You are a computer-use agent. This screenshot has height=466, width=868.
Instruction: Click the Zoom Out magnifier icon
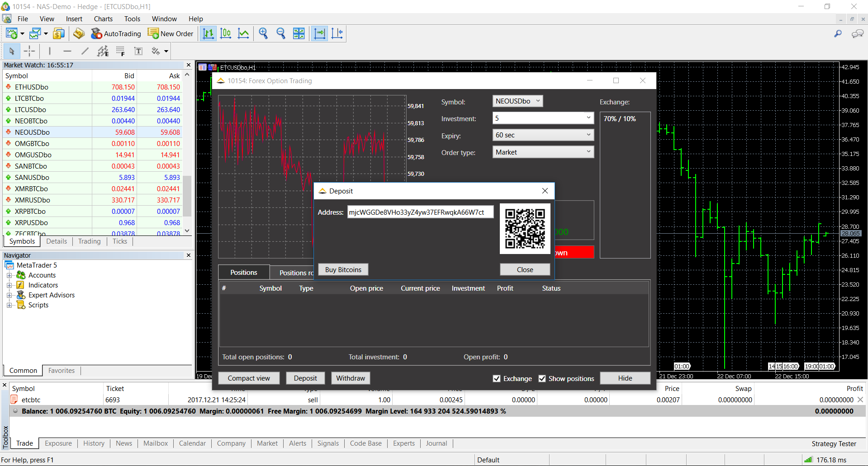[x=281, y=34]
